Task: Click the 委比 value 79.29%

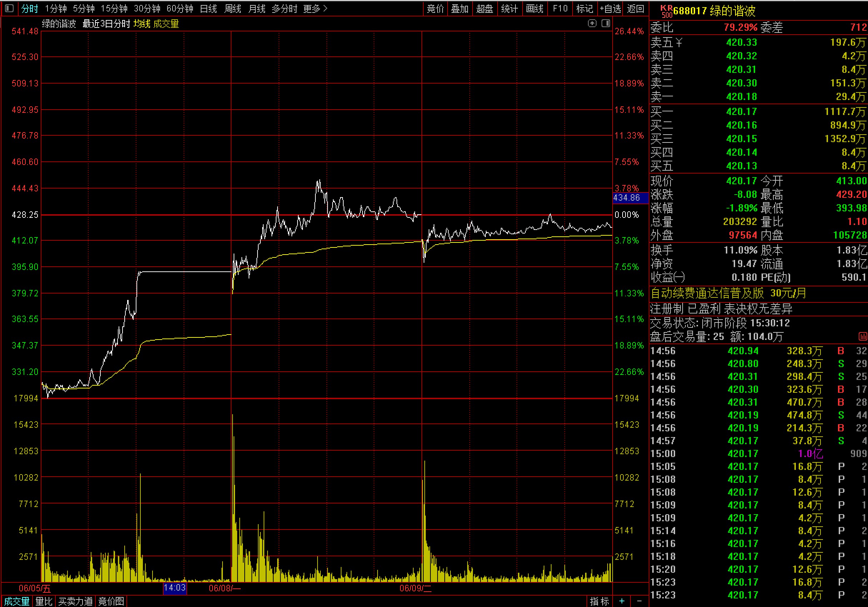Action: coord(740,27)
